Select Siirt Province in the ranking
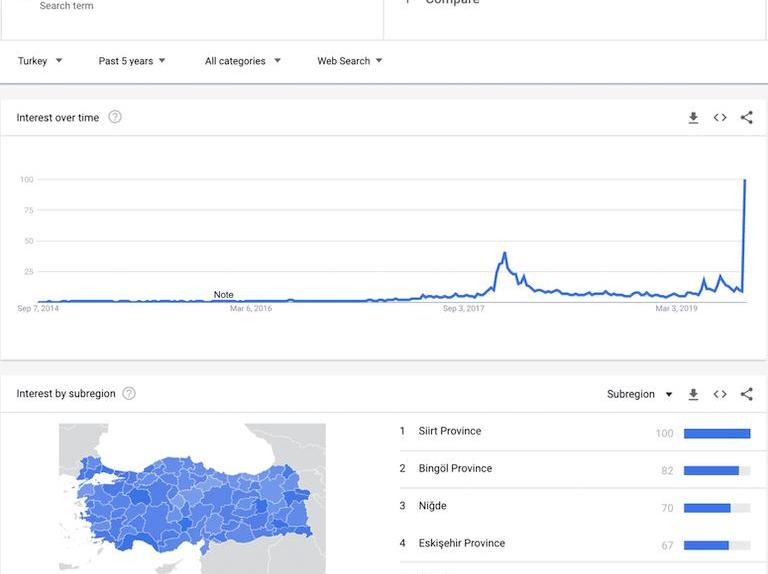The image size is (768, 574). [450, 431]
